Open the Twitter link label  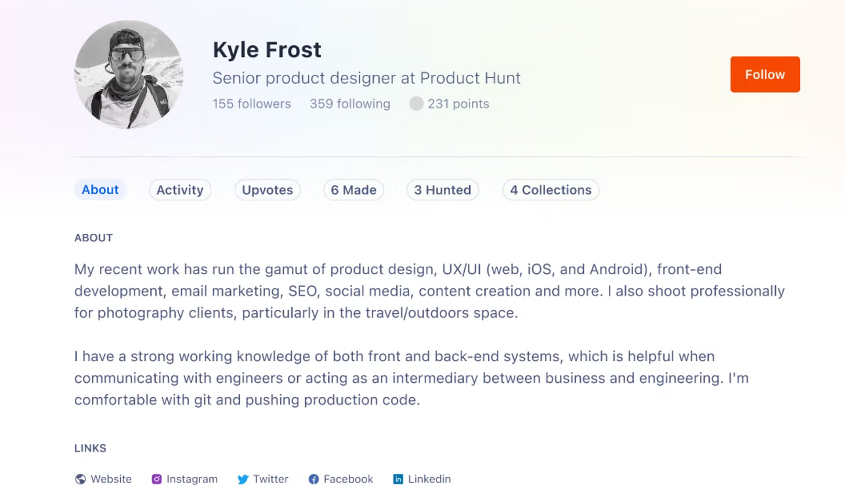(270, 479)
